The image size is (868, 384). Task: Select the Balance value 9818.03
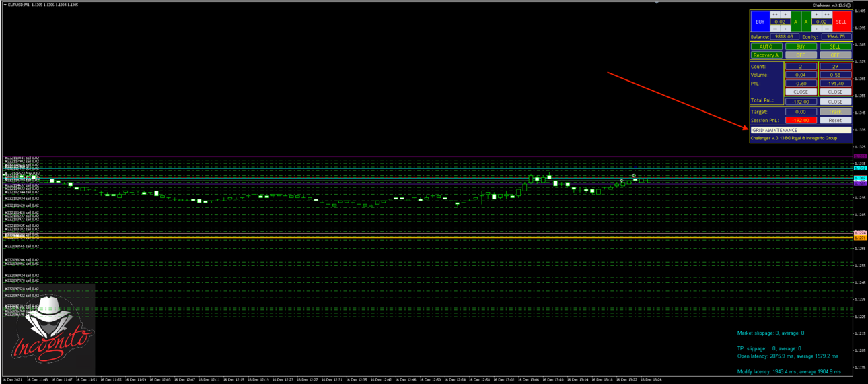click(785, 37)
